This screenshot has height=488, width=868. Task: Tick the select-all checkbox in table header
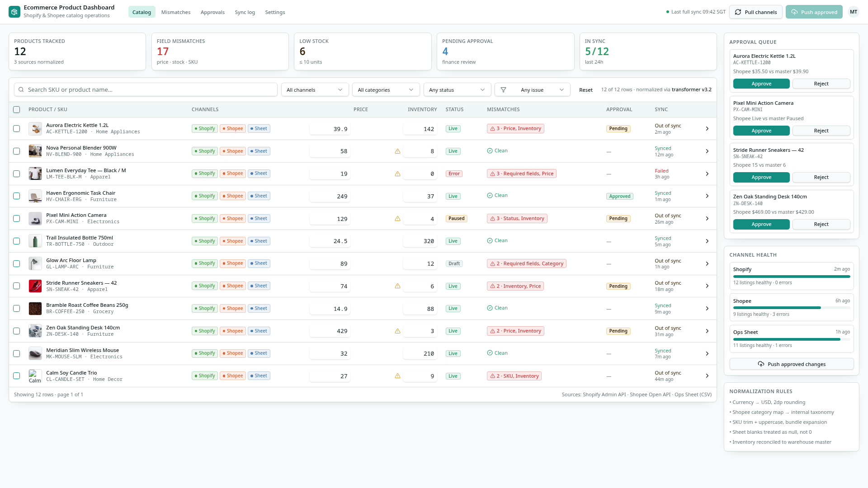17,109
